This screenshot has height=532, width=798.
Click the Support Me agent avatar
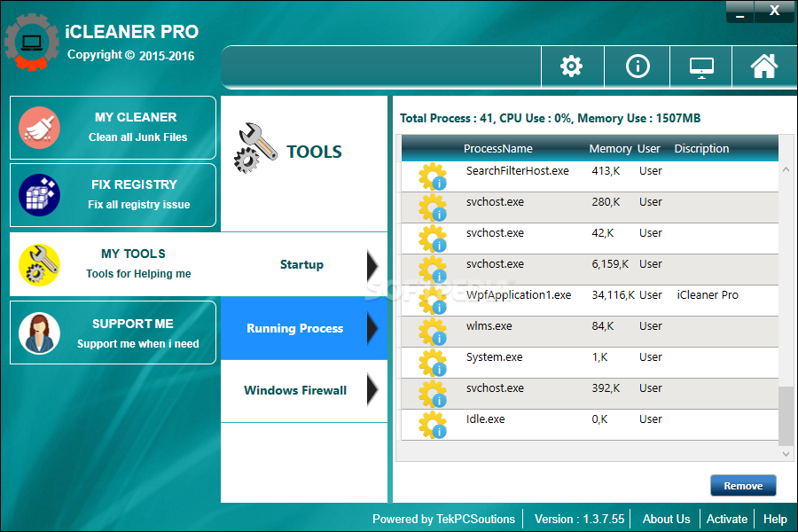click(x=39, y=333)
